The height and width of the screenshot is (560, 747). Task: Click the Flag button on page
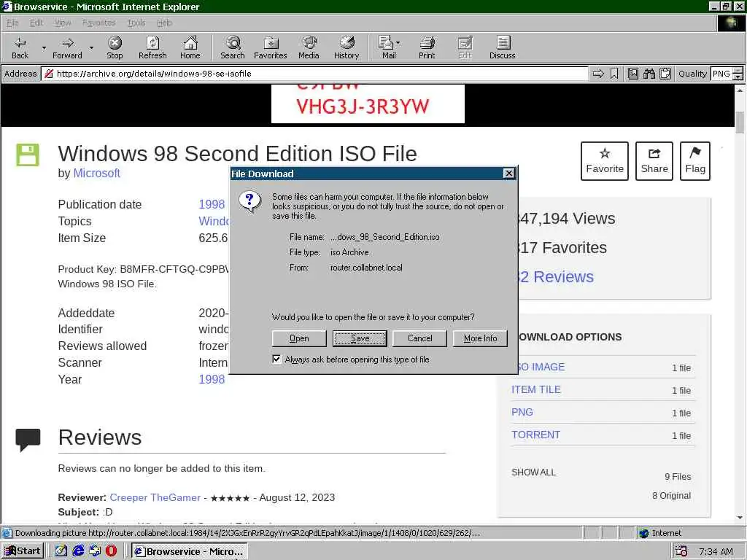(695, 161)
